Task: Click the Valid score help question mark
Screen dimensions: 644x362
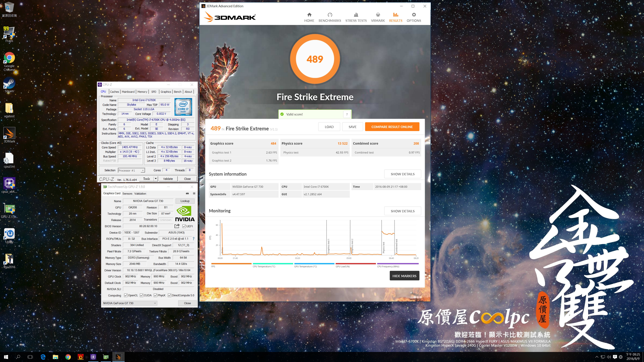Action: coord(347,114)
